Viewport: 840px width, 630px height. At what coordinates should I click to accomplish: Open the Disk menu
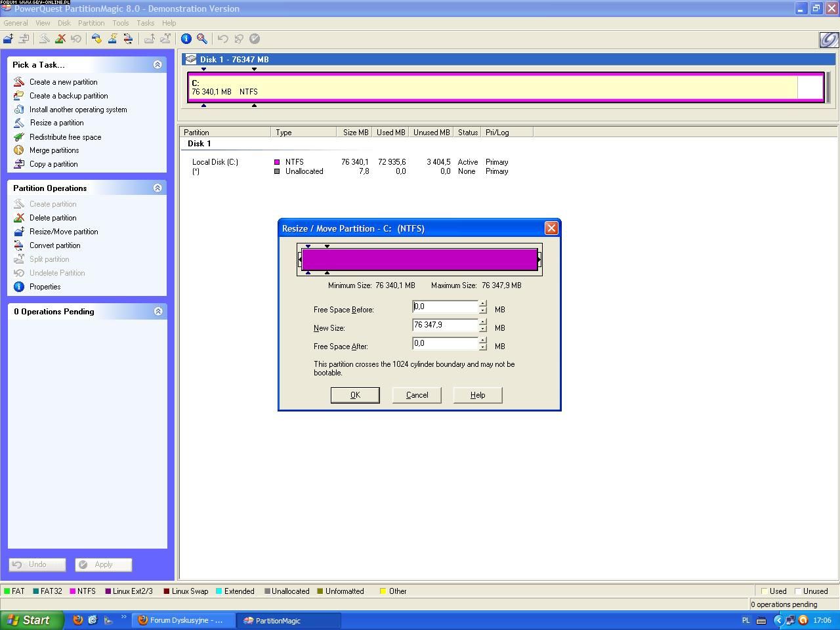64,23
